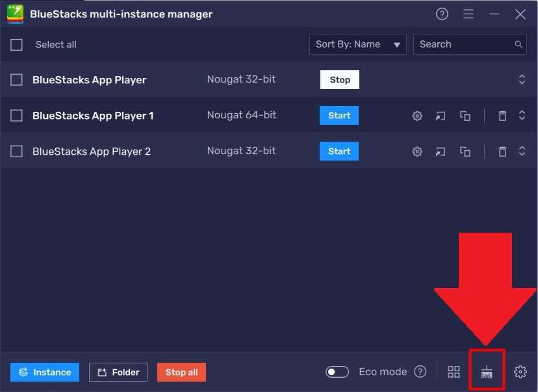Open settings gear for App Player 1
Image resolution: width=538 pixels, height=392 pixels.
(417, 116)
